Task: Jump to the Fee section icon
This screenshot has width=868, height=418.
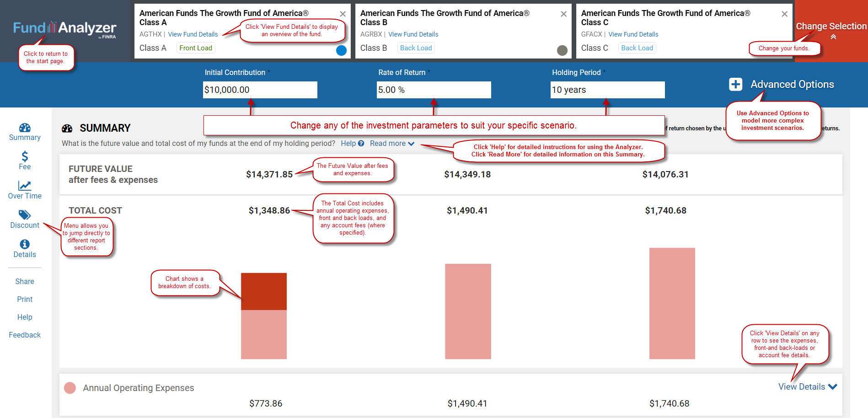Action: (25, 157)
